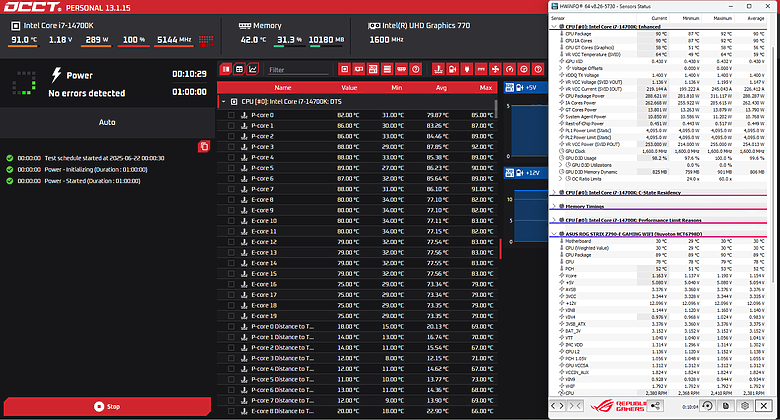The image size is (780, 420).
Task: Check the E-core 8 graph checkbox
Action: point(231,200)
